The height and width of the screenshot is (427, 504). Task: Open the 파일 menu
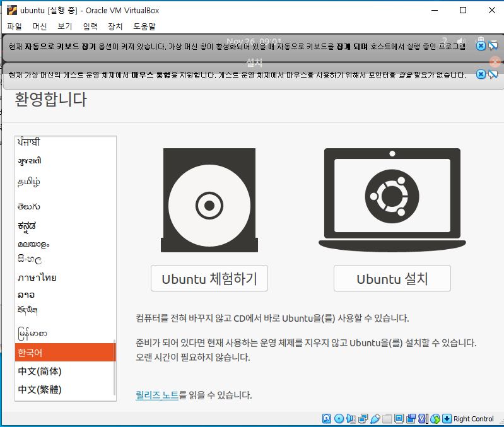point(15,26)
